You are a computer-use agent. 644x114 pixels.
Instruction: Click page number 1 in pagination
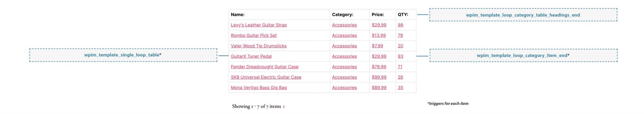(x=284, y=106)
